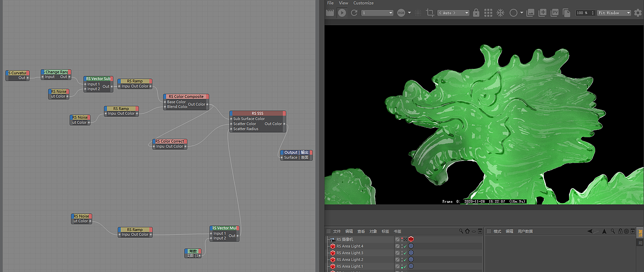Toggle the green checkmark for RS Area Light.3
The image size is (644, 272).
404,253
